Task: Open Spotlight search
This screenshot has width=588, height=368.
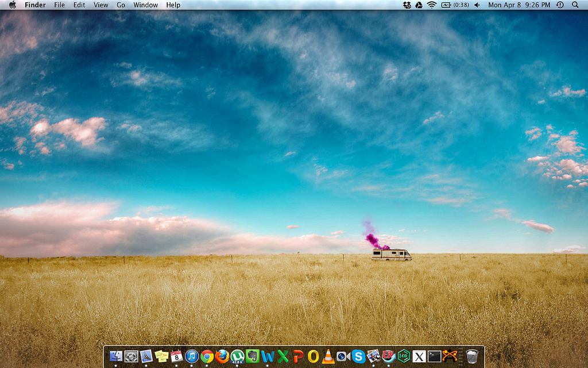Action: coord(575,5)
